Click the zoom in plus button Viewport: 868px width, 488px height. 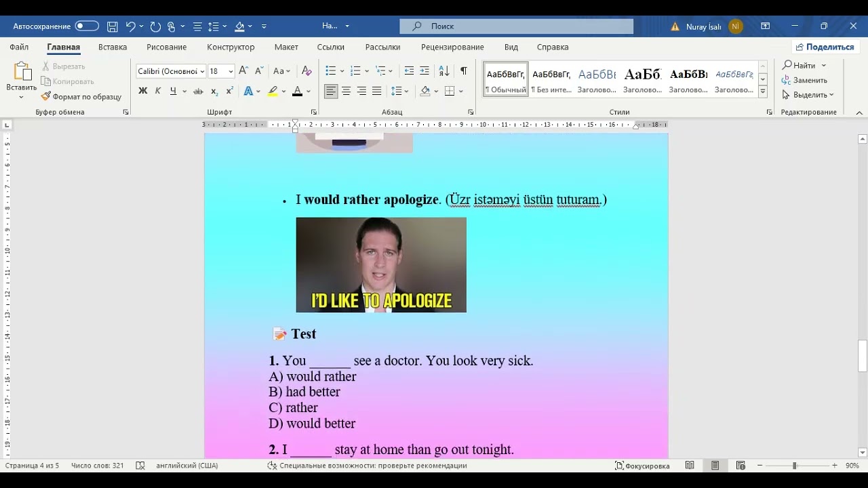pyautogui.click(x=834, y=466)
